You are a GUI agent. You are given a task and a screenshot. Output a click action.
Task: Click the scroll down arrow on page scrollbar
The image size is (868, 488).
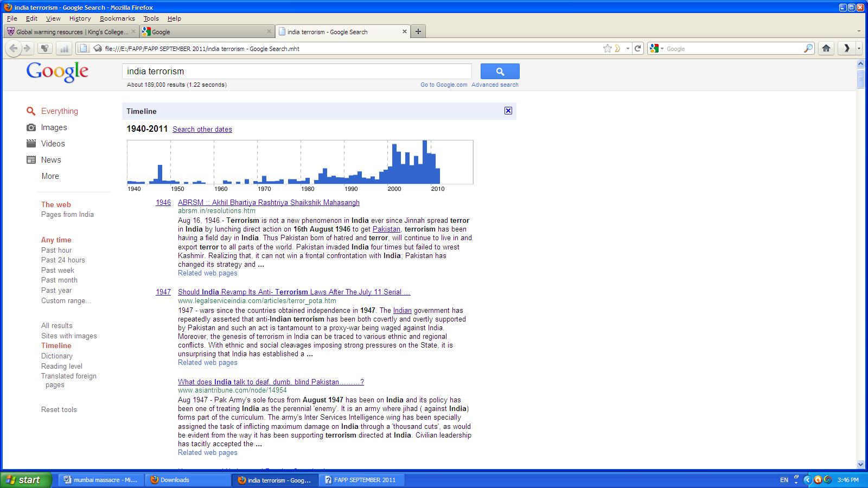coord(860,464)
